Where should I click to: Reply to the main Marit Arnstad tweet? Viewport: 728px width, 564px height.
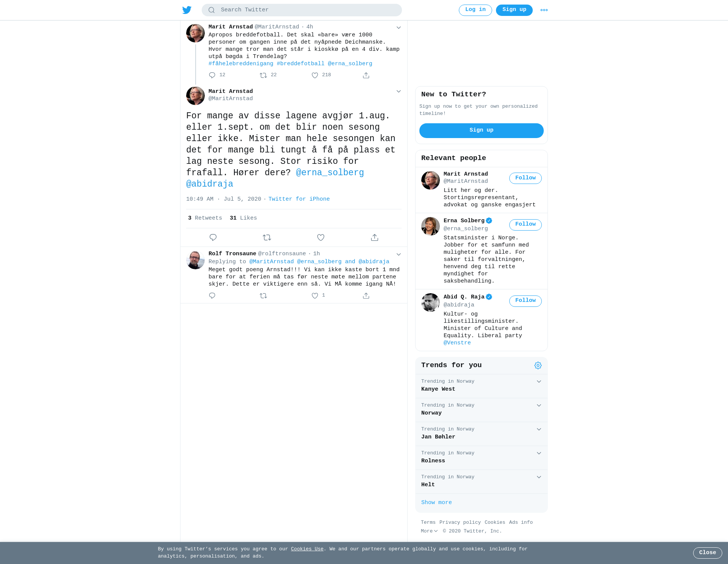pyautogui.click(x=213, y=237)
